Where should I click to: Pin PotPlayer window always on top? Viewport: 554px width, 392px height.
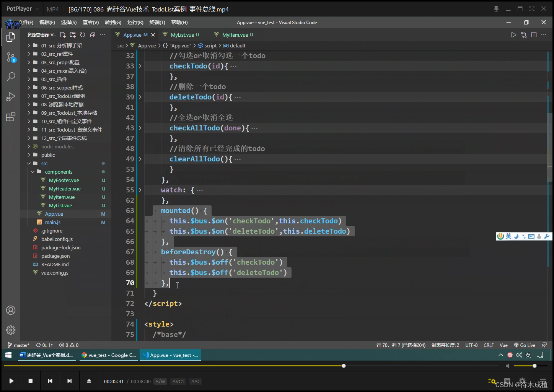496,9
